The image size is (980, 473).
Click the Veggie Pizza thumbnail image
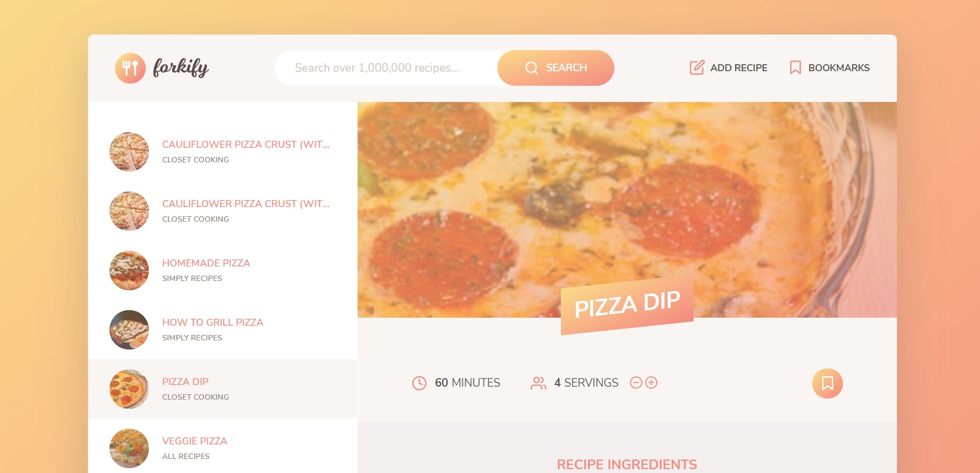pyautogui.click(x=129, y=448)
